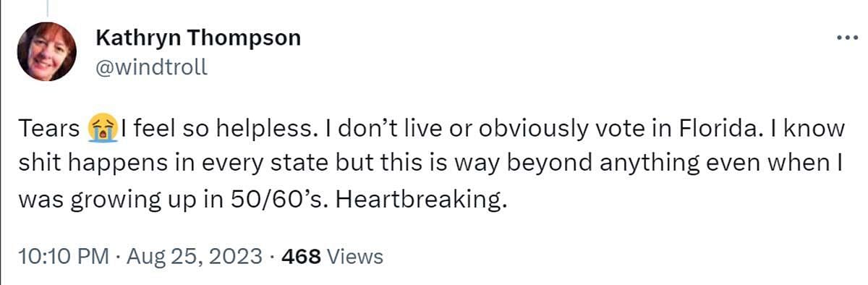The height and width of the screenshot is (285, 868).
Task: Open the three-dot more options menu
Action: tap(845, 37)
